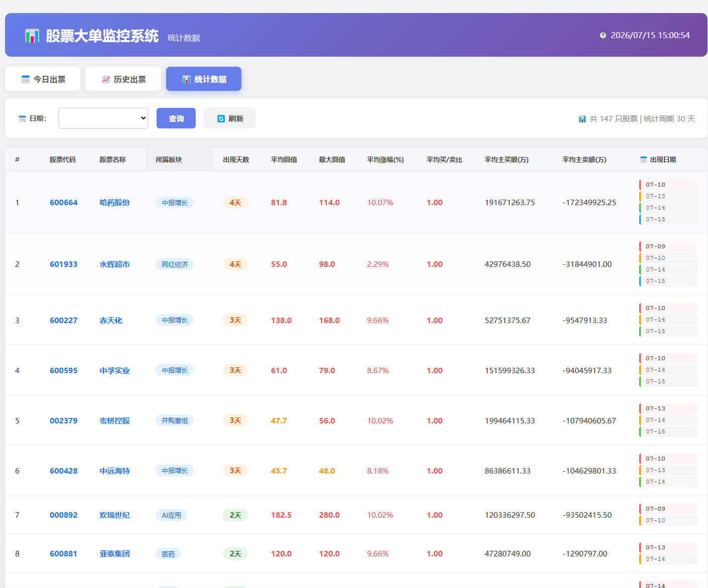Viewport: 708px width, 588px height.
Task: Open stock code 601933 link
Action: click(x=64, y=264)
